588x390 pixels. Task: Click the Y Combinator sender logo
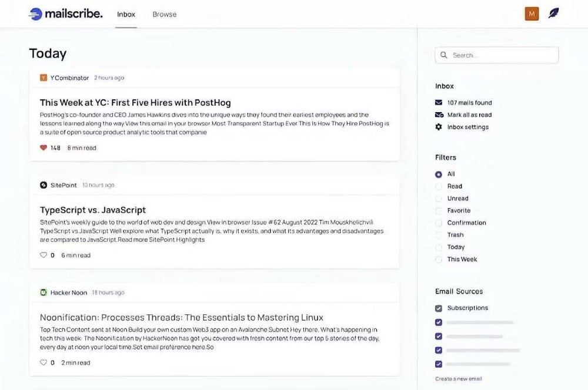[x=44, y=78]
